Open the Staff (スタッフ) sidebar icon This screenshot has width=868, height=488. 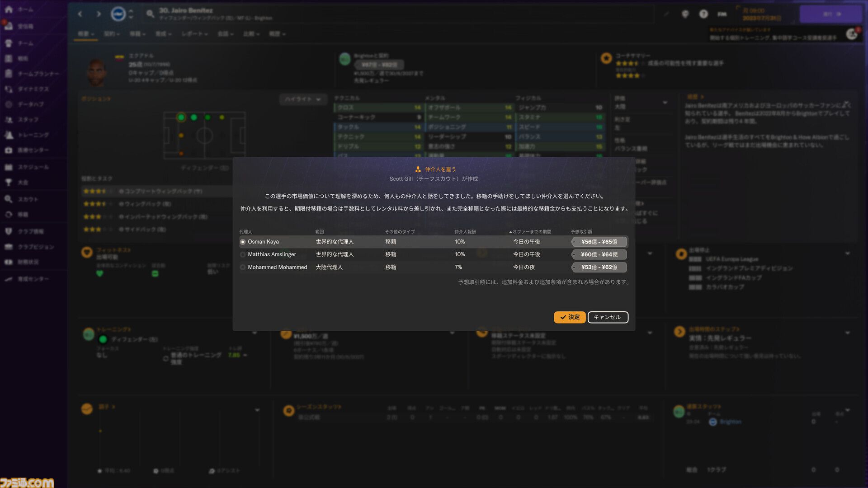tap(9, 120)
